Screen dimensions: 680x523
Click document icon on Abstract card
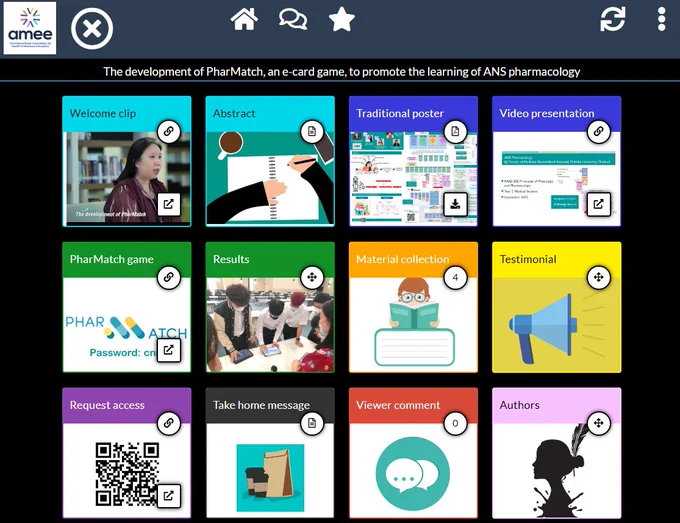pyautogui.click(x=312, y=131)
